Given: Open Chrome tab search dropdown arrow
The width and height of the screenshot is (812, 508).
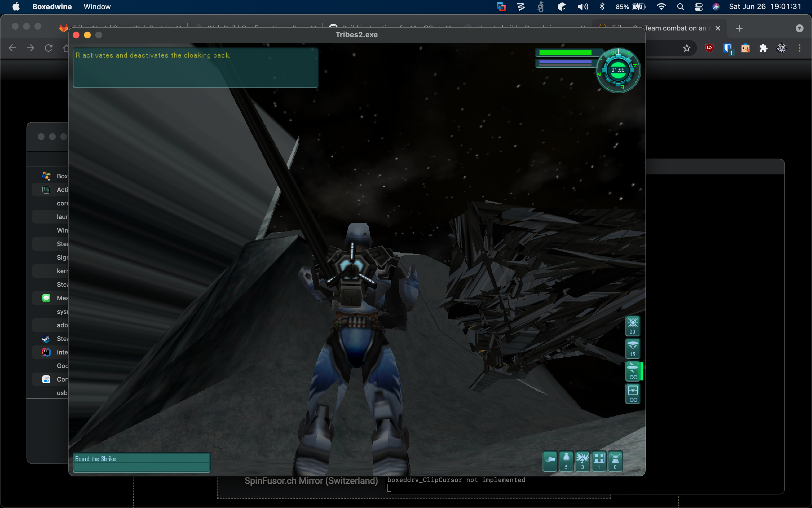Looking at the screenshot, I should (x=799, y=28).
